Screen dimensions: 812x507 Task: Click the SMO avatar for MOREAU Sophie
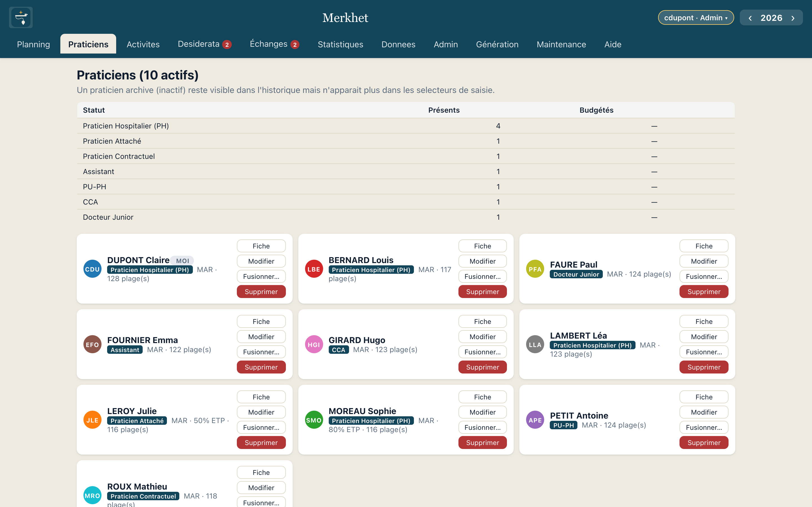tap(314, 420)
